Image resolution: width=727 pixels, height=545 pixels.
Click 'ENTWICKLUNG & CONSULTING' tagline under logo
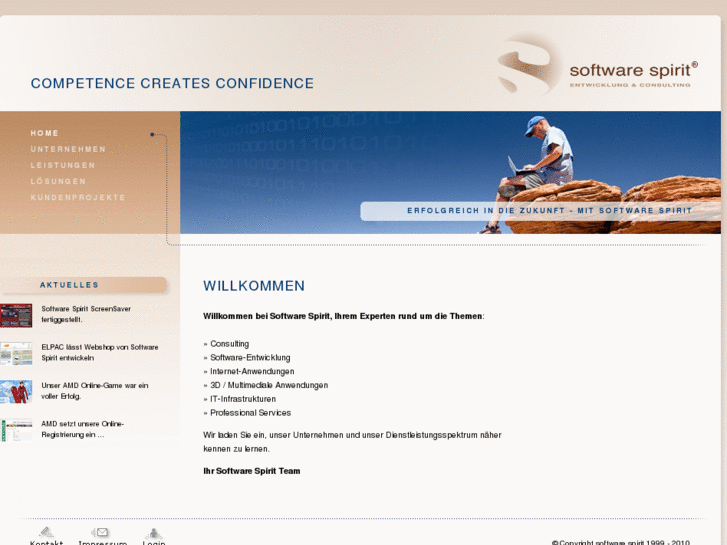(630, 85)
